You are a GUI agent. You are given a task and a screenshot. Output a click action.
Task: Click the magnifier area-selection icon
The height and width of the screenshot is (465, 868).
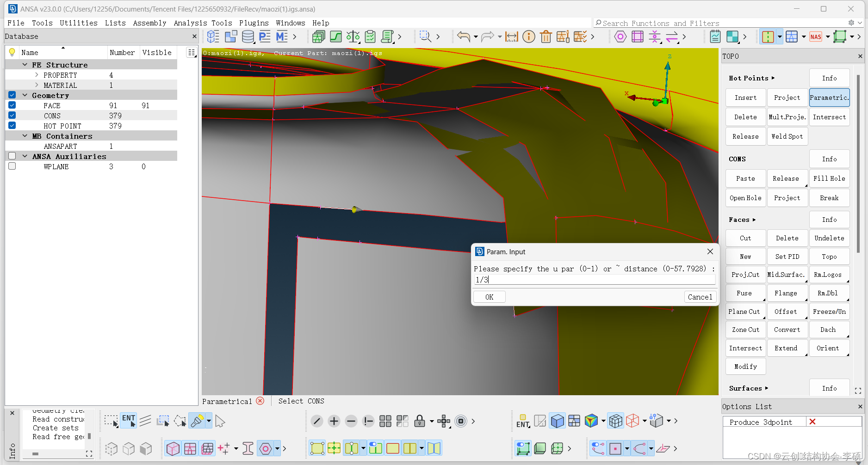(426, 37)
